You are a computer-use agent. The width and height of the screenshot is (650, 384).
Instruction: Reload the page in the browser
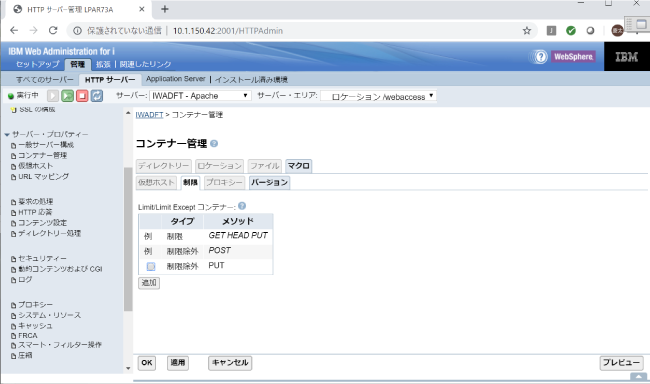click(x=53, y=30)
